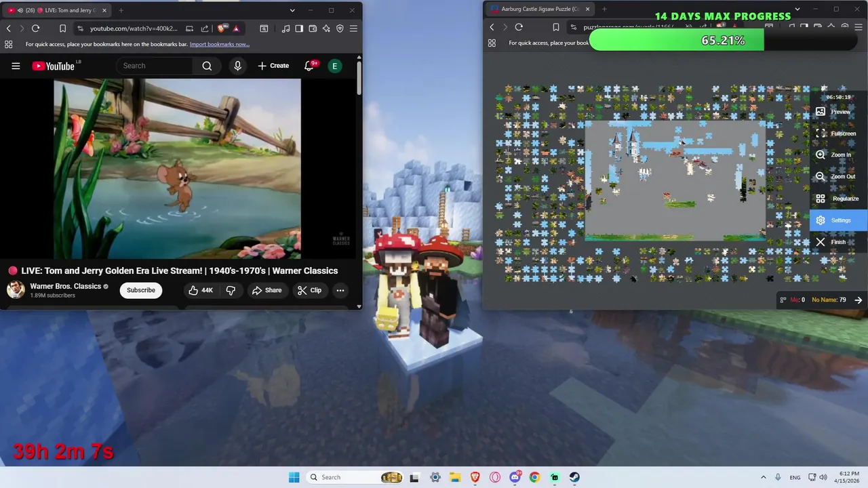Go to the YouTube home logo
Image resolution: width=868 pixels, height=488 pixels.
point(54,66)
